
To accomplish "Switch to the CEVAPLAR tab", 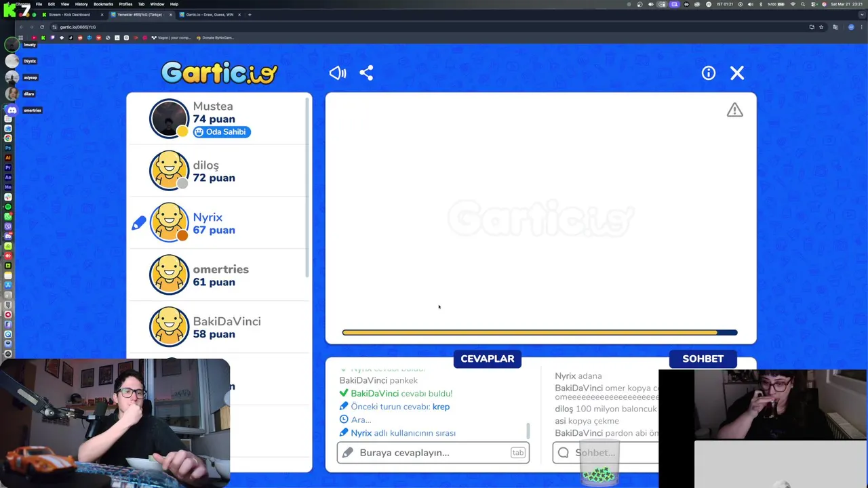I will click(x=488, y=359).
